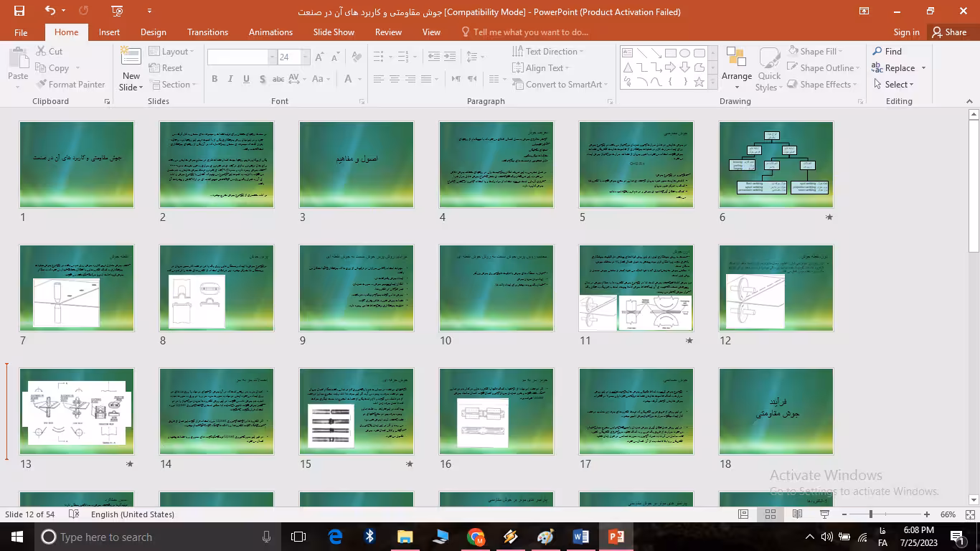Viewport: 980px width, 551px height.
Task: Open Normal view from status bar
Action: tap(743, 514)
